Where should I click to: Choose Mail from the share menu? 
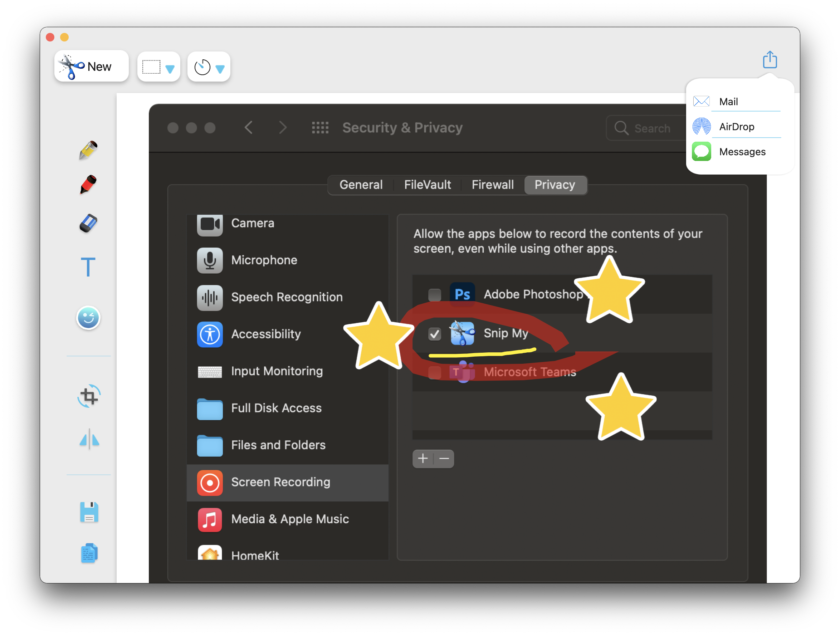tap(736, 101)
